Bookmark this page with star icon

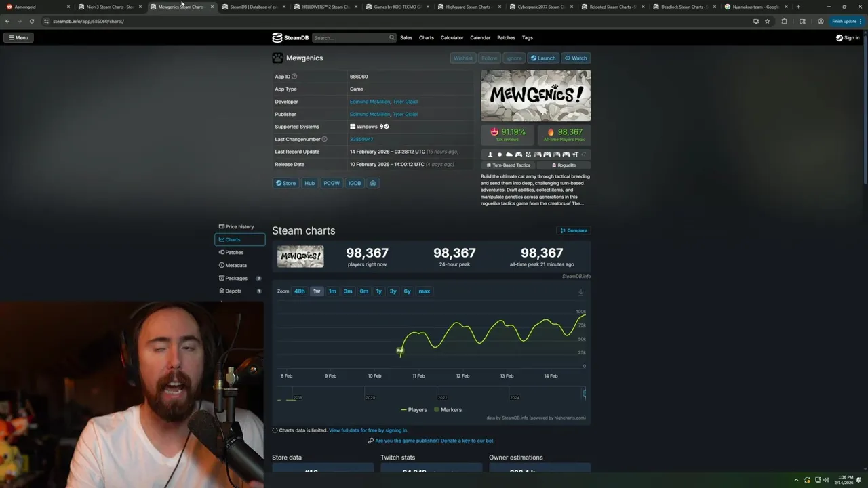point(767,21)
